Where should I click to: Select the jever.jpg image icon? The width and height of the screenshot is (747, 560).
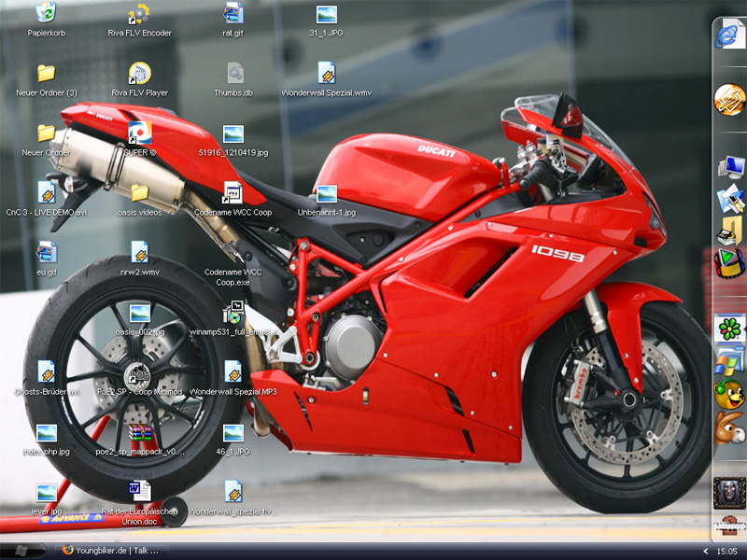coord(46,493)
